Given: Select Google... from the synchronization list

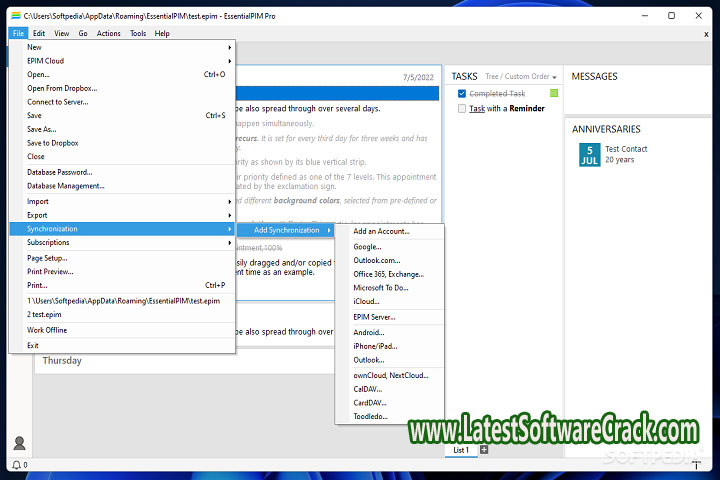Looking at the screenshot, I should point(367,246).
